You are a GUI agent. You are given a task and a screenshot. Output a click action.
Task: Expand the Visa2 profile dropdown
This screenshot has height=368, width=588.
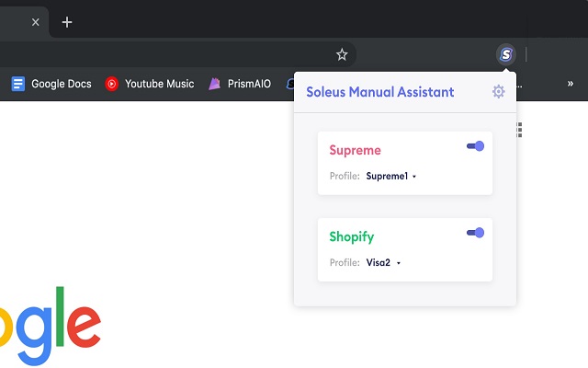click(384, 262)
